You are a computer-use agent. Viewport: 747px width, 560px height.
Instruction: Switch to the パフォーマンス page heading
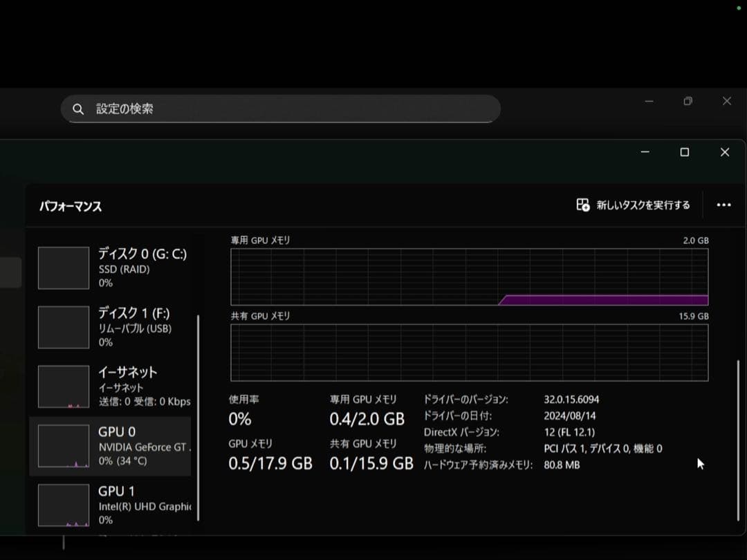click(71, 206)
